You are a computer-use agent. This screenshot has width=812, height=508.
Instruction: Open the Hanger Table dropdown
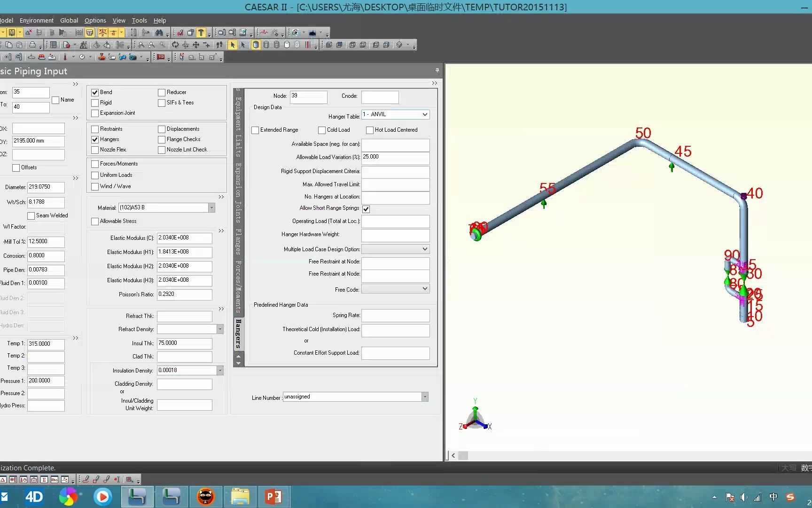[425, 114]
